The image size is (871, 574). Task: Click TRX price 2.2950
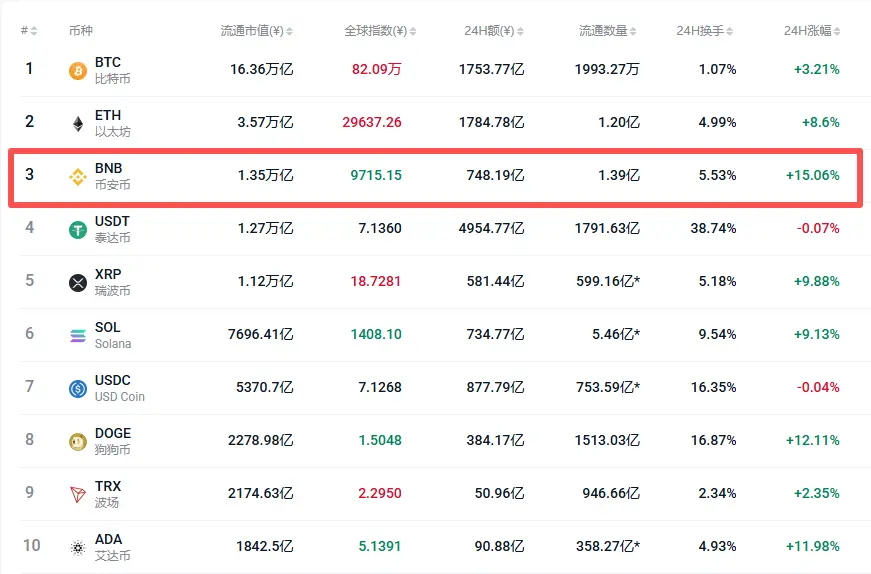(x=379, y=493)
